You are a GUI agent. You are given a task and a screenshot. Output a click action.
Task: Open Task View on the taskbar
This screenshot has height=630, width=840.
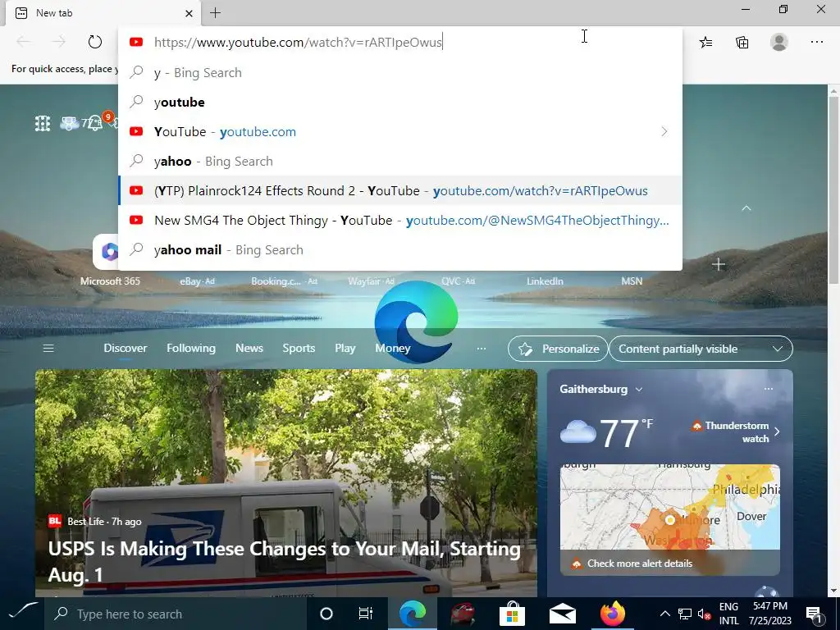tap(365, 614)
